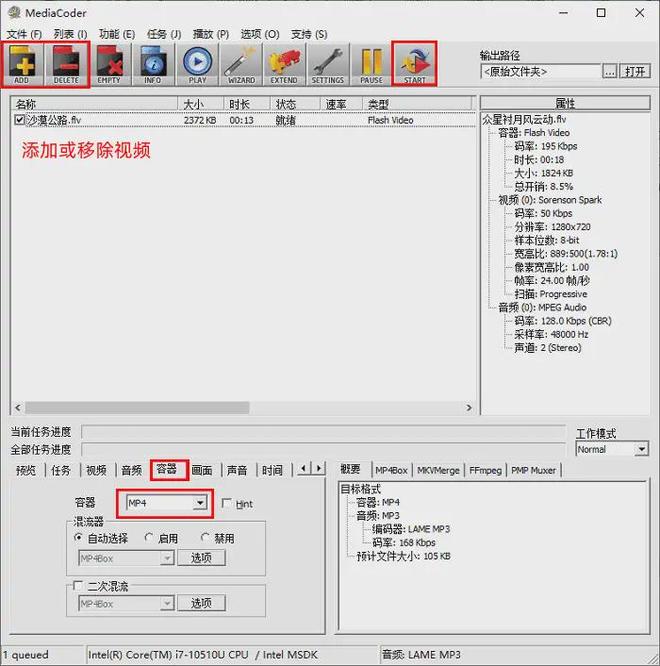Select the 禁用 radio button
This screenshot has width=660, height=666.
tap(205, 538)
